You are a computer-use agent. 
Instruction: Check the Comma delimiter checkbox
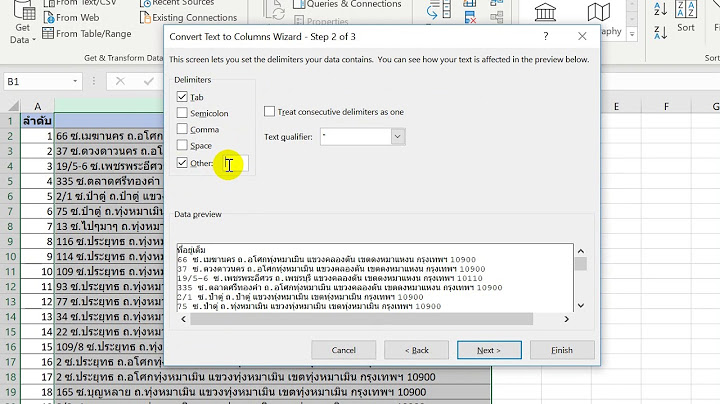point(182,129)
